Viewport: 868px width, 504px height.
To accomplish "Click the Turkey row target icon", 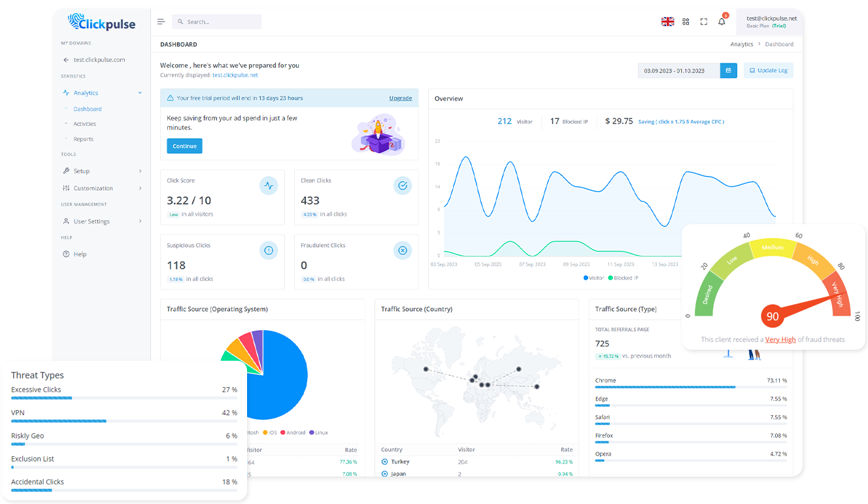I will click(x=384, y=462).
